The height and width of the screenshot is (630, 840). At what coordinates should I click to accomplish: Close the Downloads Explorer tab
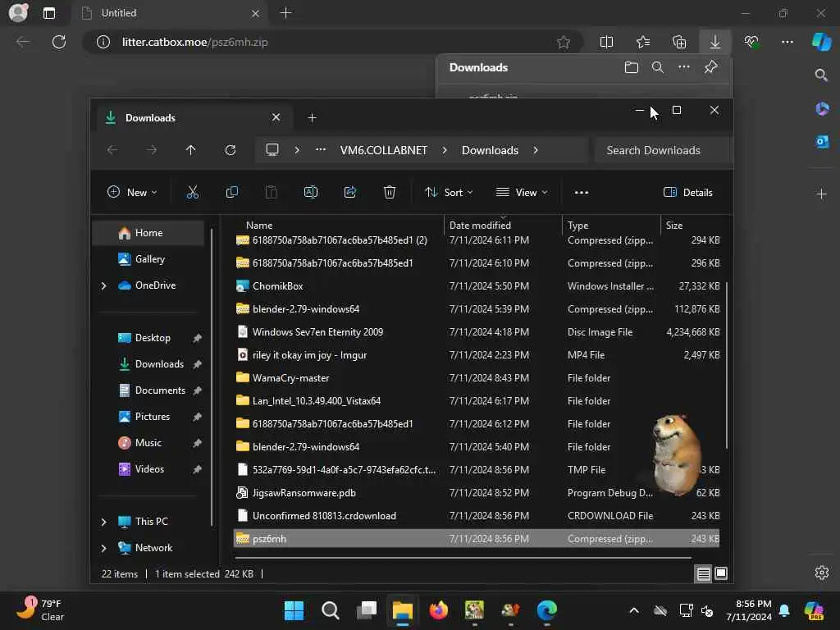[x=276, y=117]
